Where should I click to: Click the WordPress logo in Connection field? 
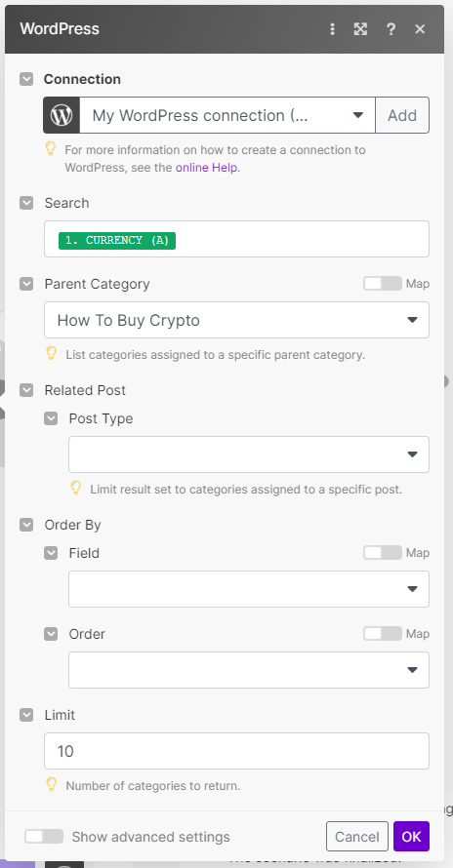[62, 115]
